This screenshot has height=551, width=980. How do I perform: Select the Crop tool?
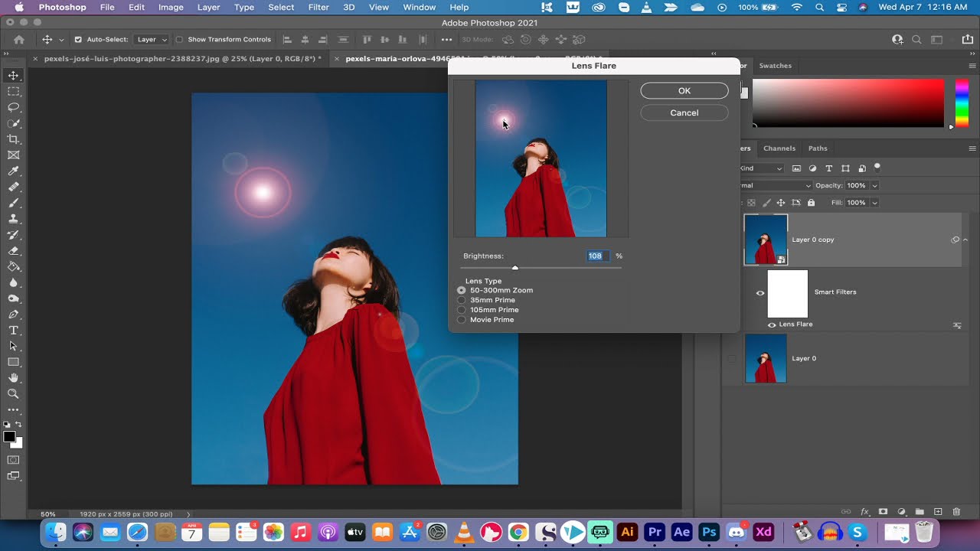pyautogui.click(x=13, y=139)
